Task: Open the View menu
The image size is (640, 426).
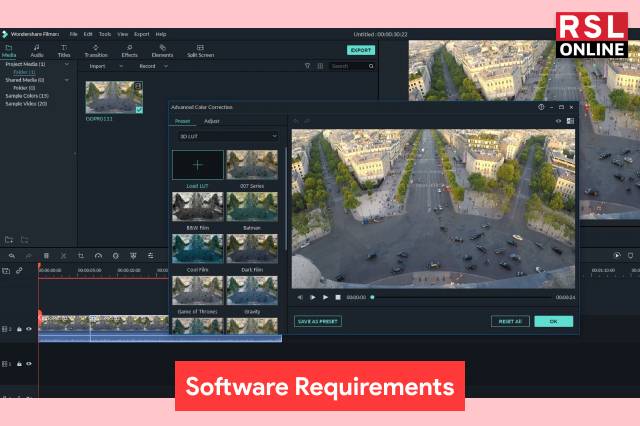Action: [x=122, y=34]
